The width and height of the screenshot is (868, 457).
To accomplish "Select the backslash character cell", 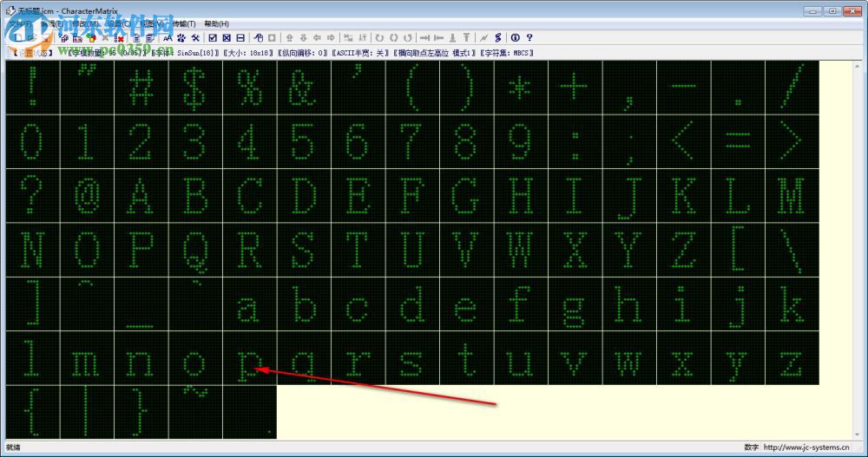I will [792, 250].
